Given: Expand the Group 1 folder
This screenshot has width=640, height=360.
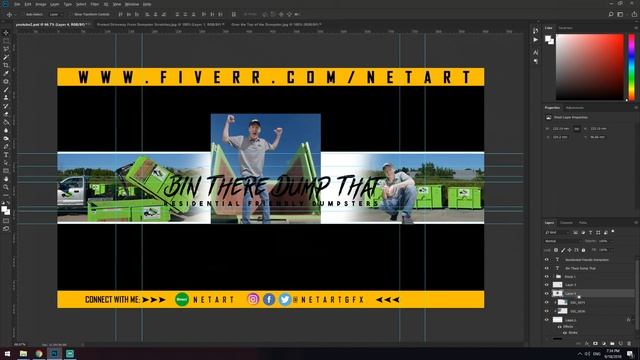Looking at the screenshot, I should [554, 277].
